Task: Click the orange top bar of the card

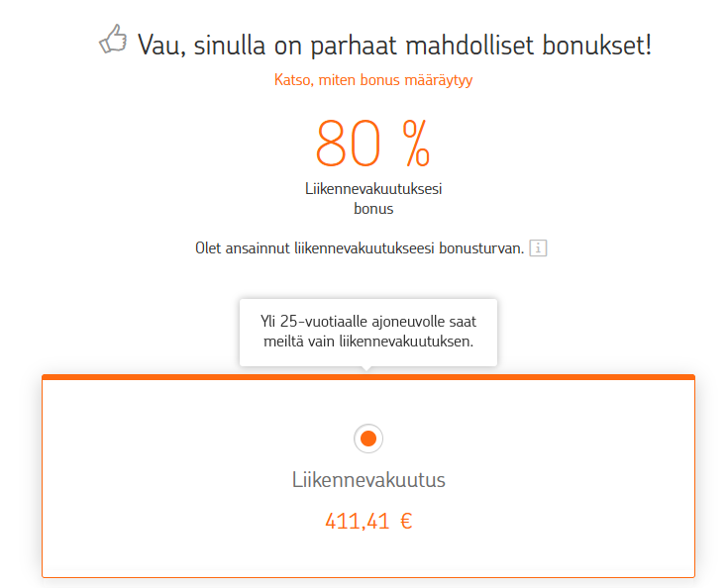Action: tap(367, 377)
